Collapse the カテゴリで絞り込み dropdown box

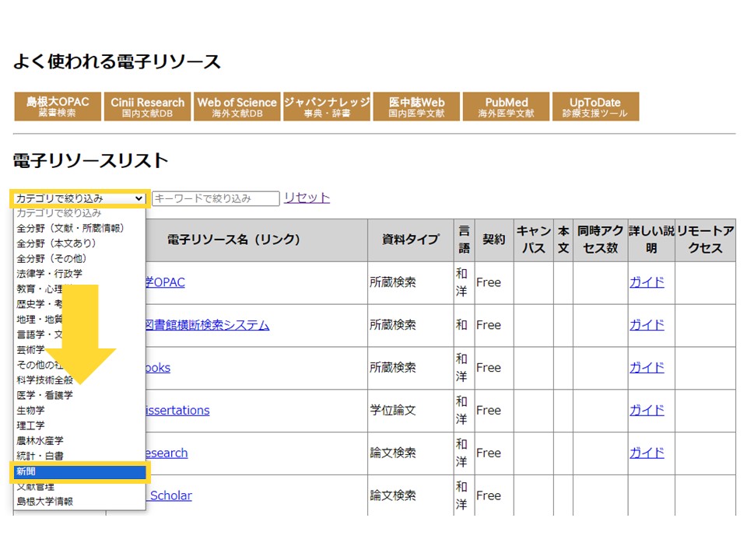79,198
